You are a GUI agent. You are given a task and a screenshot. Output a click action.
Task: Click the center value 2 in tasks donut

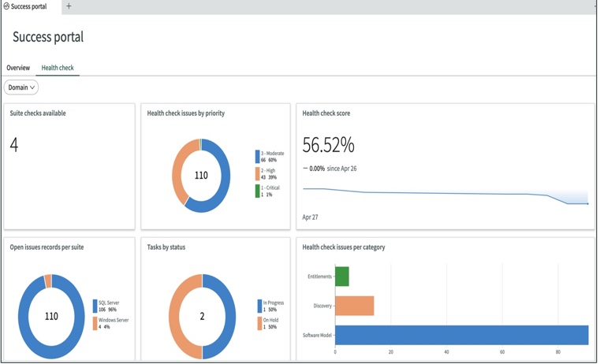(x=202, y=316)
